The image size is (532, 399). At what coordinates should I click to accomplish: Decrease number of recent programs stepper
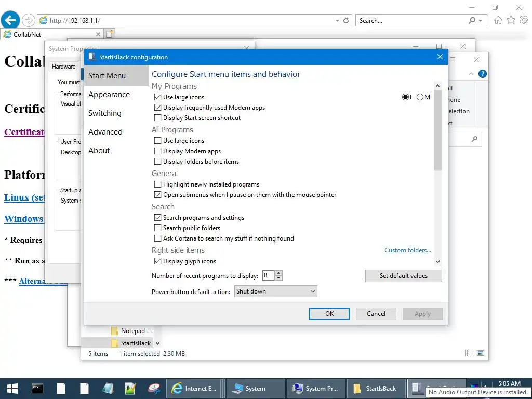tap(278, 278)
